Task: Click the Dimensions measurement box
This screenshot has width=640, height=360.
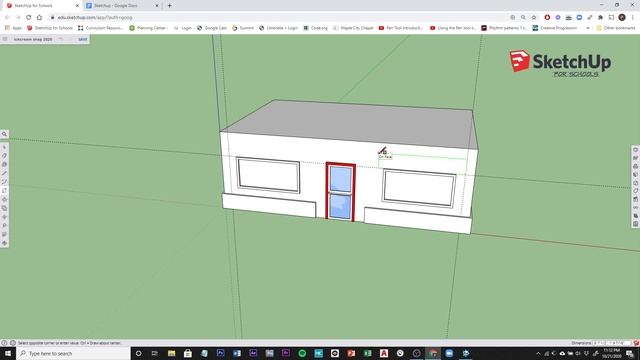Action: click(x=612, y=343)
